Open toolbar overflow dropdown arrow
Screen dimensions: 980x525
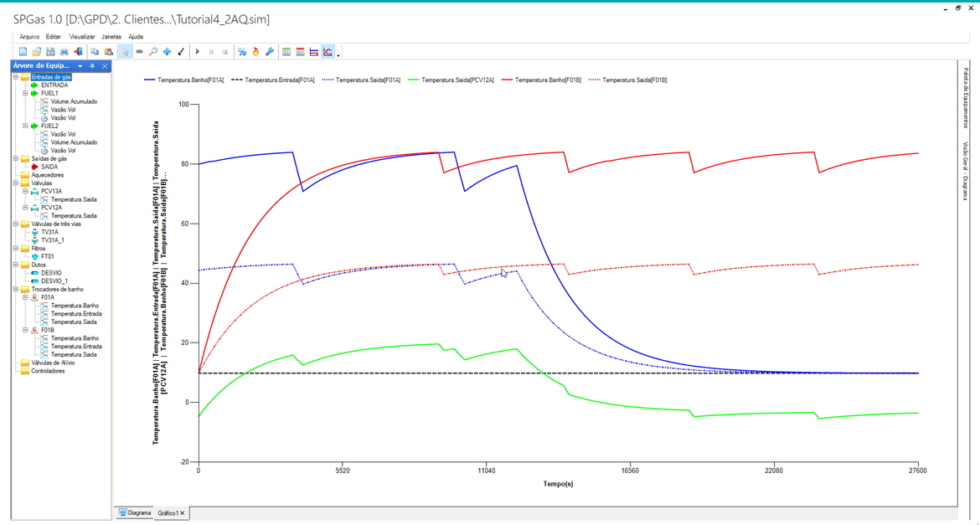pyautogui.click(x=338, y=55)
